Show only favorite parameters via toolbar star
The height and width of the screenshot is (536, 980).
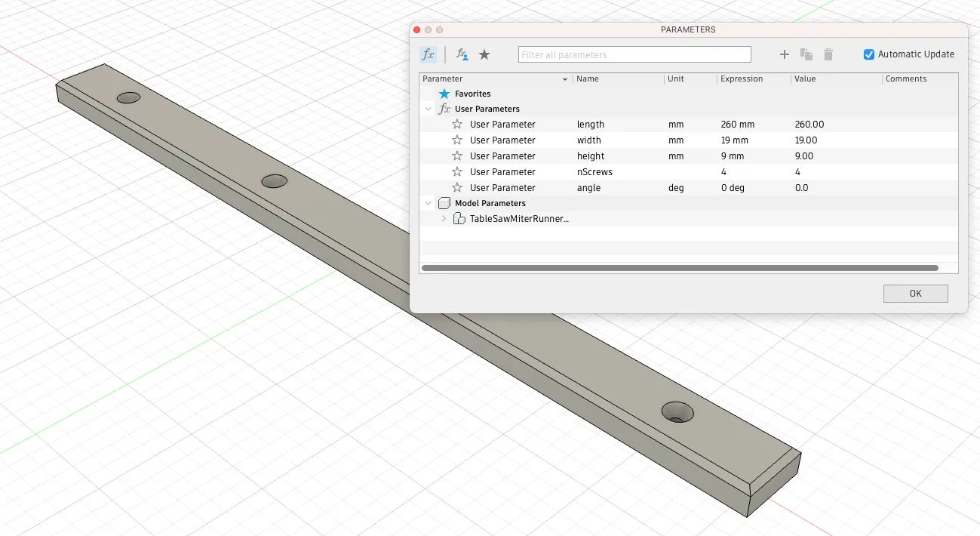(484, 54)
